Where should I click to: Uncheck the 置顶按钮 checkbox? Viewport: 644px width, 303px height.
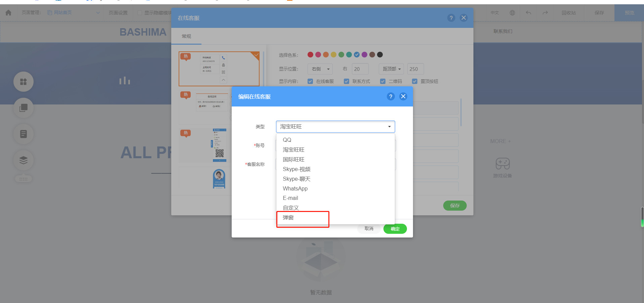click(415, 81)
